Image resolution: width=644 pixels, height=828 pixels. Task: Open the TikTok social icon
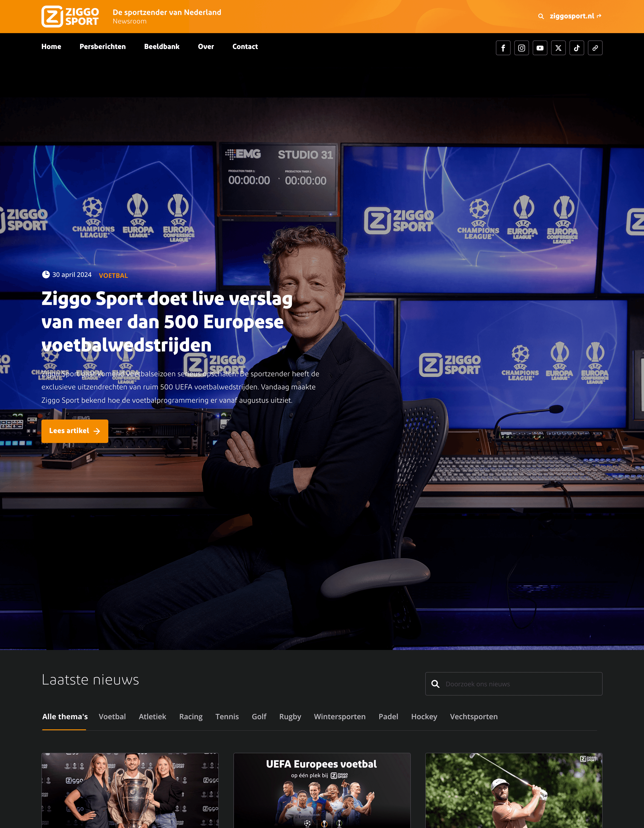pyautogui.click(x=577, y=48)
